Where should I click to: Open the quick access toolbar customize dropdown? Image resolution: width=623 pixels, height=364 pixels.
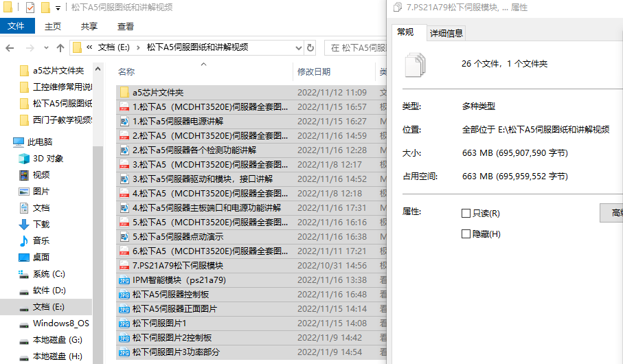pyautogui.click(x=58, y=8)
